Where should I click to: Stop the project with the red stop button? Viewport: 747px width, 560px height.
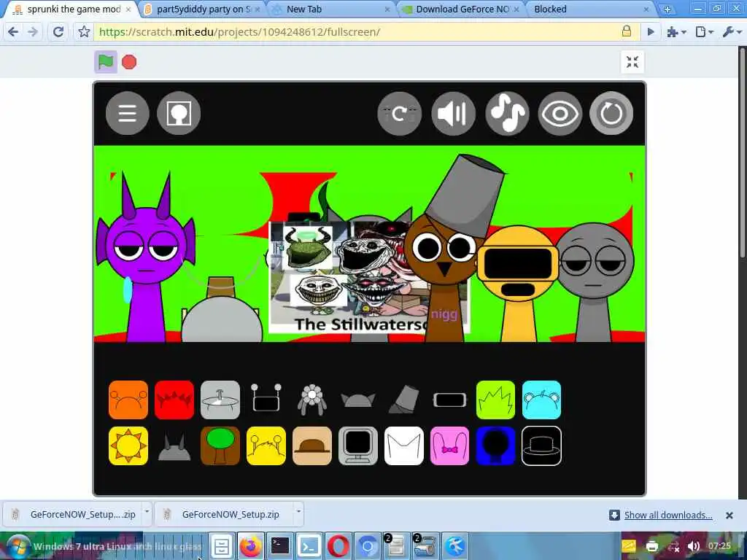pyautogui.click(x=129, y=62)
